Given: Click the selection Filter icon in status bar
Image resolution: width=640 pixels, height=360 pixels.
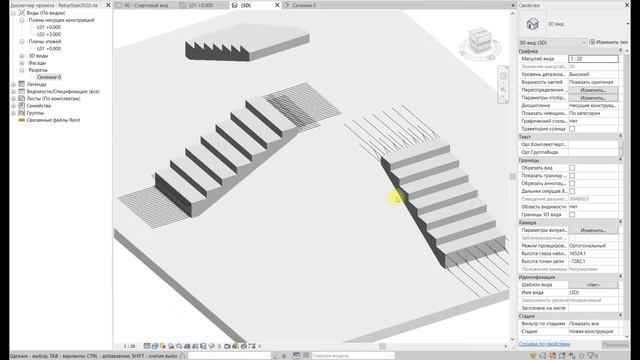Looking at the screenshot, I should (592, 356).
